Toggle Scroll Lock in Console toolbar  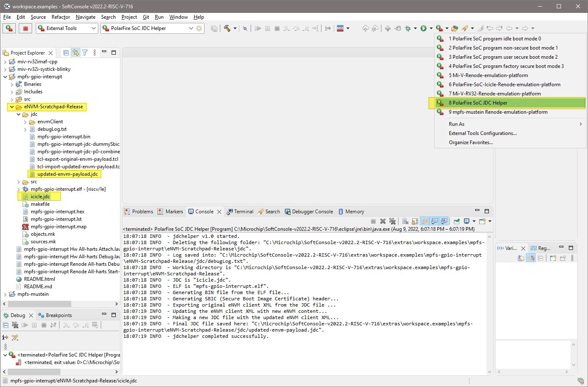(415, 221)
